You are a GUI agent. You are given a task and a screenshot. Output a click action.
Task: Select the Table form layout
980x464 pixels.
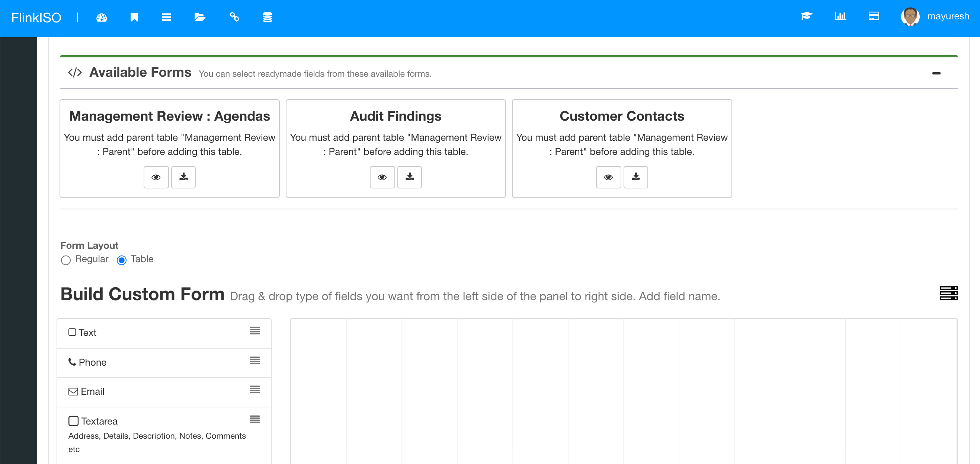coord(121,260)
